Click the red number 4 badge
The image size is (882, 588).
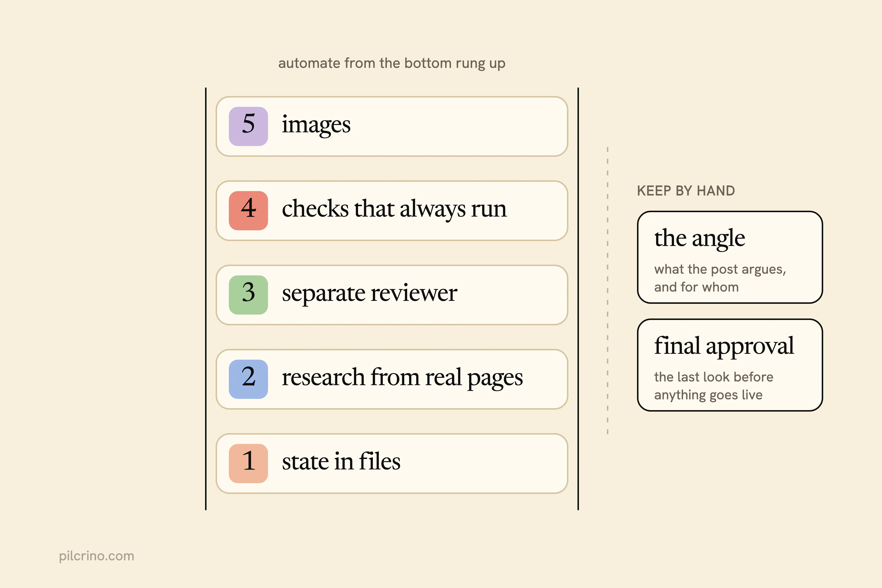click(x=248, y=210)
